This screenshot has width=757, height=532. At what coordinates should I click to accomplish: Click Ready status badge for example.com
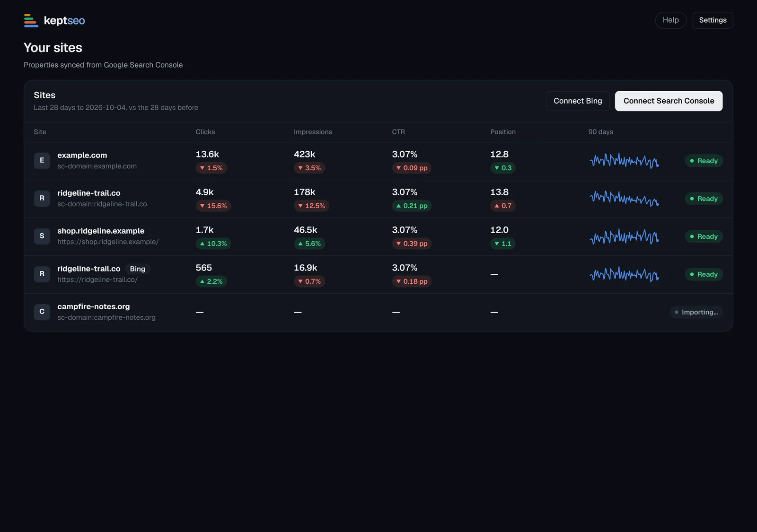click(704, 161)
